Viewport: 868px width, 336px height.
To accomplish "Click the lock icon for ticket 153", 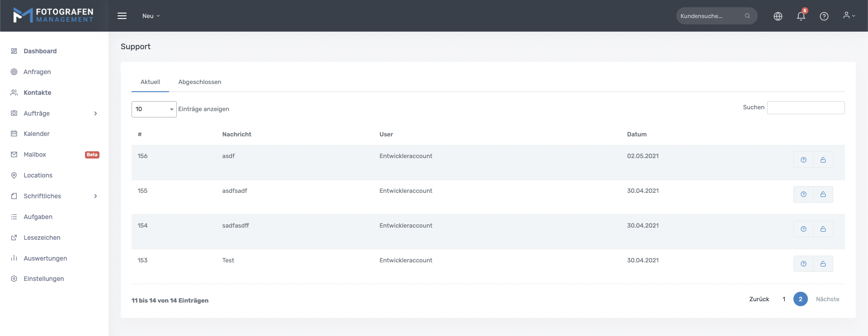I will (x=823, y=264).
